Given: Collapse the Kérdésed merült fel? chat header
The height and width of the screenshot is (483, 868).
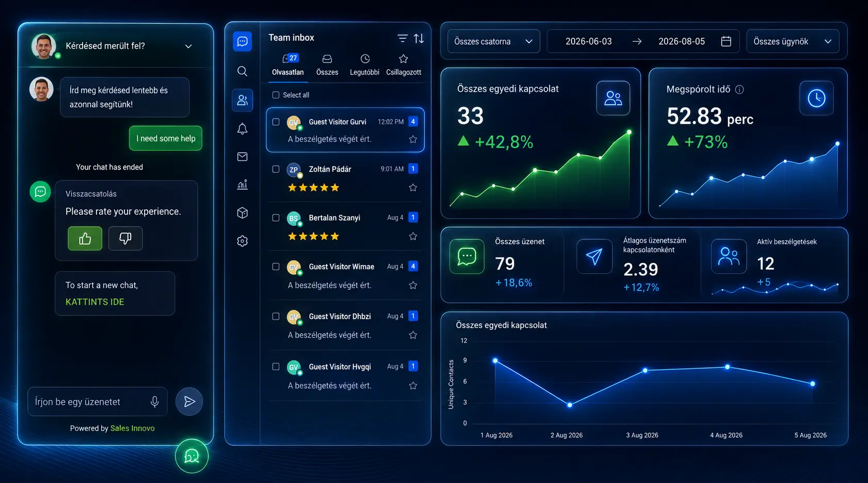Looking at the screenshot, I should pyautogui.click(x=188, y=46).
